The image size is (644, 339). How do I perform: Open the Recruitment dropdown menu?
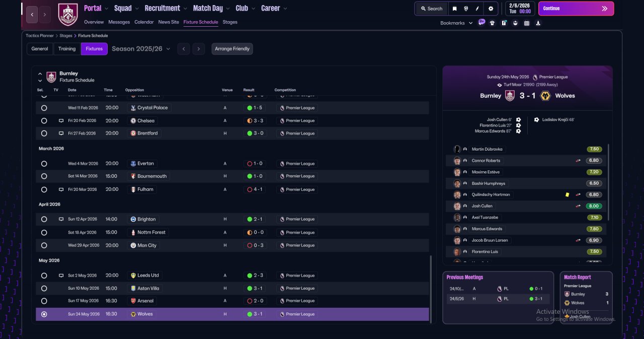coord(166,8)
